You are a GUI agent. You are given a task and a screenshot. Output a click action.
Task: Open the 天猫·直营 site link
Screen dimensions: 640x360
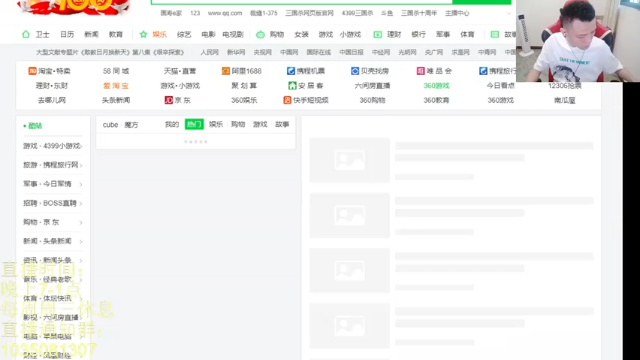click(x=180, y=71)
